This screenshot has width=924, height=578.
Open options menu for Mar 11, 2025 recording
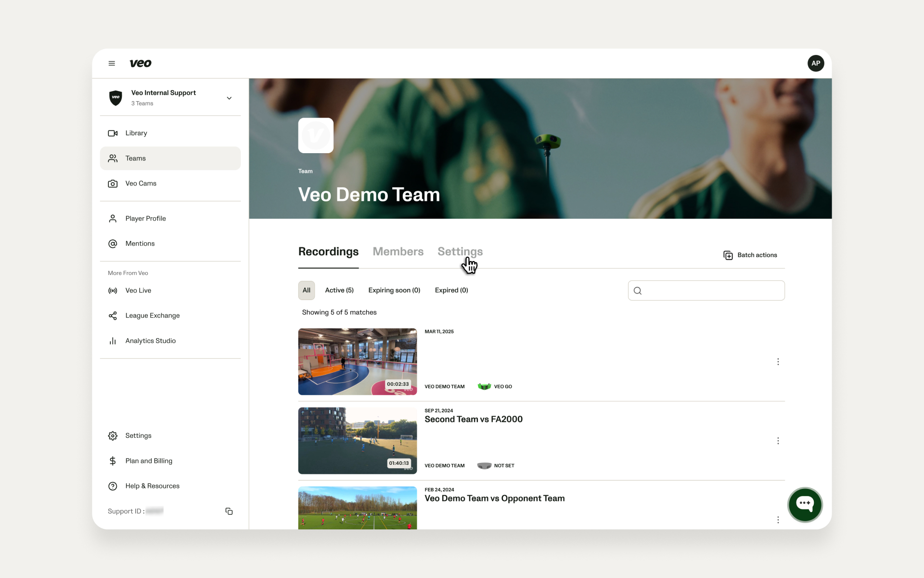point(778,362)
